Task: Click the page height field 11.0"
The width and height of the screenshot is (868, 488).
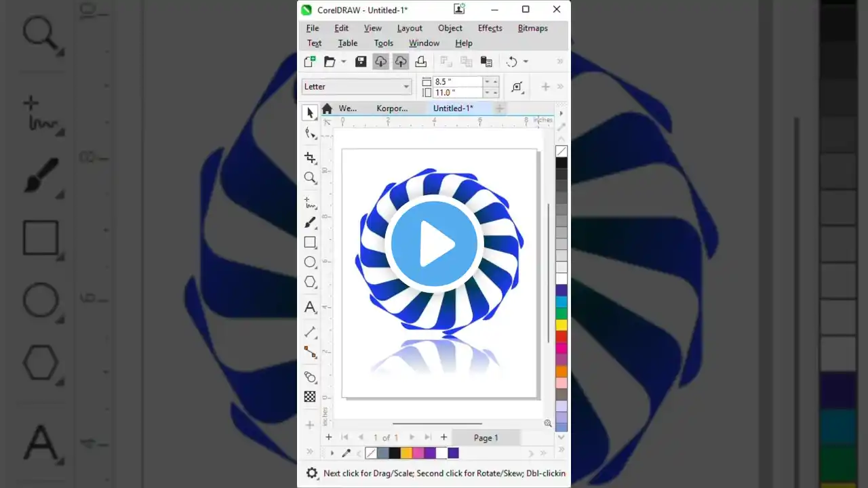Action: tap(458, 92)
